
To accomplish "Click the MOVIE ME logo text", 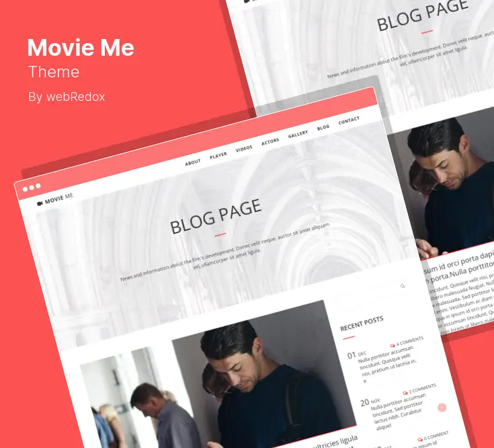I will coord(59,198).
